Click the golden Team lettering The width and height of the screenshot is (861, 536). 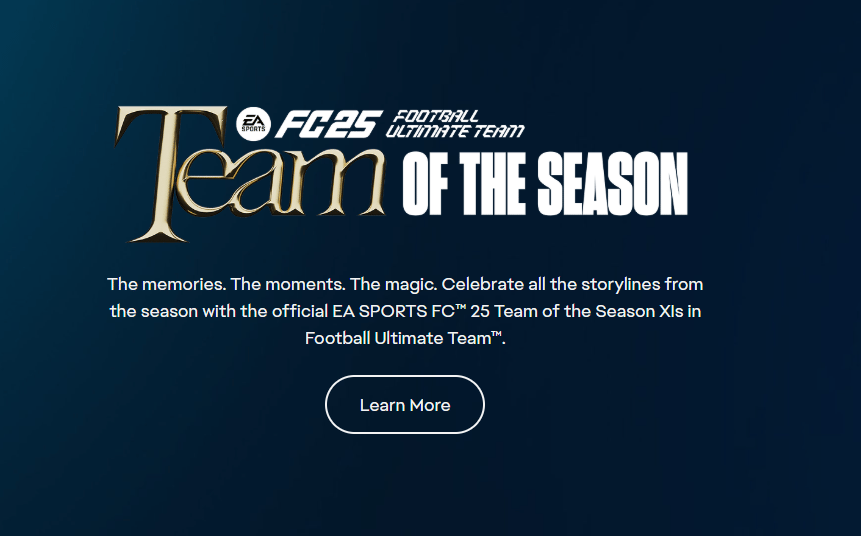tap(250, 174)
